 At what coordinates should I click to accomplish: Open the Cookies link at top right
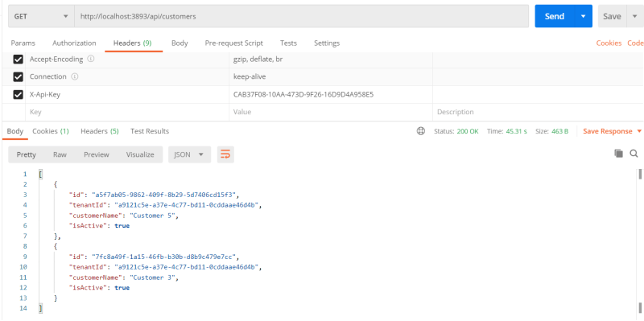[609, 43]
